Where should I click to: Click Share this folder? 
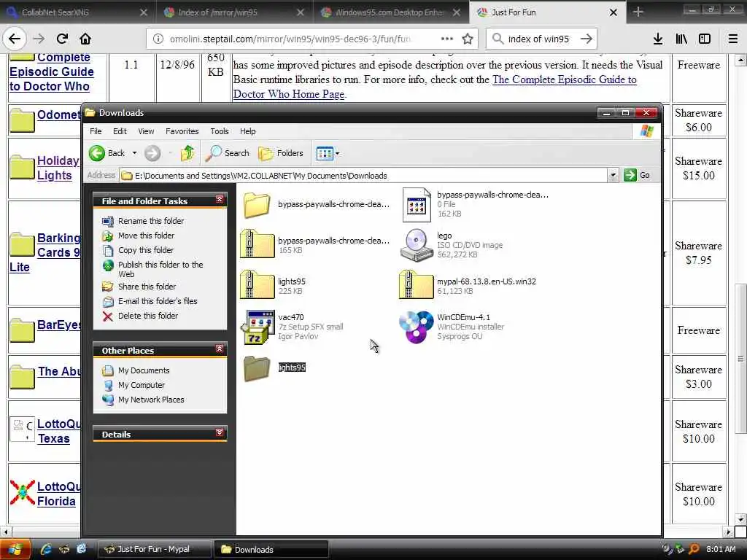coord(147,287)
